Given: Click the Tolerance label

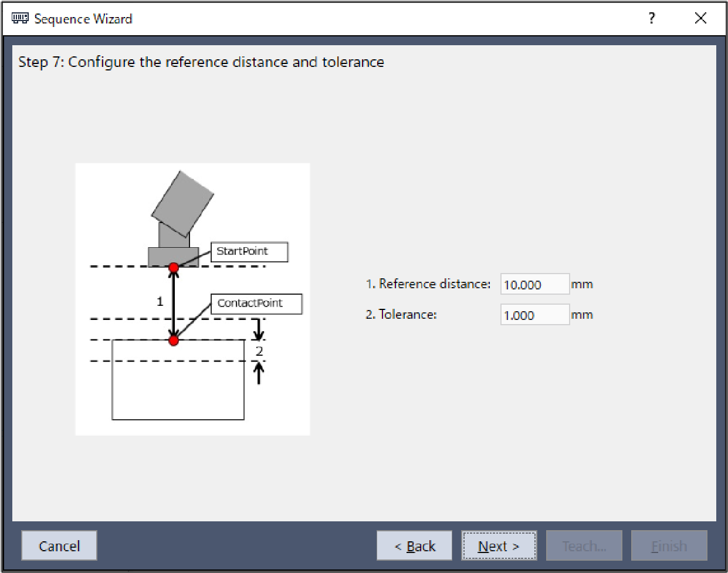Looking at the screenshot, I should (x=401, y=315).
